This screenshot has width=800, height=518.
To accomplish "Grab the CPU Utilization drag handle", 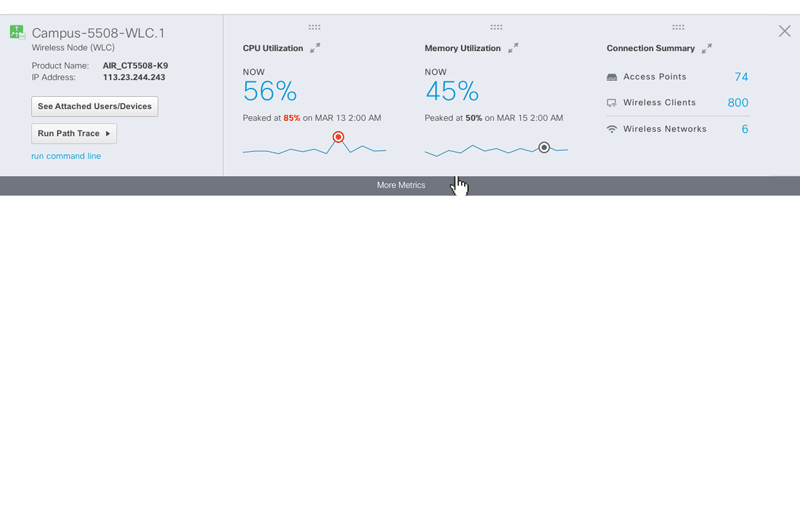I will pyautogui.click(x=314, y=27).
